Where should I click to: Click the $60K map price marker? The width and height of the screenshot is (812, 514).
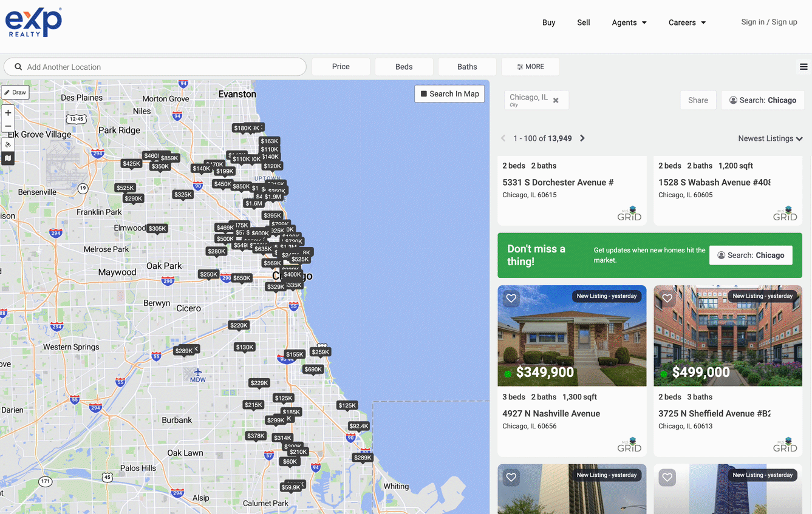coord(290,461)
